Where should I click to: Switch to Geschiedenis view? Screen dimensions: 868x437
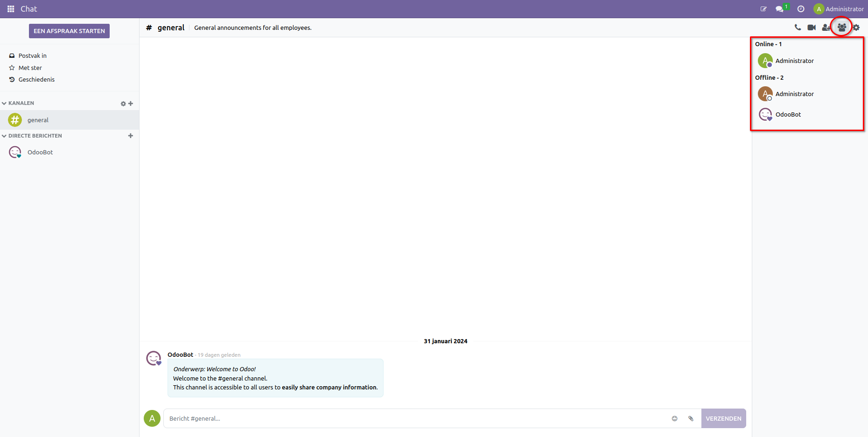(x=36, y=79)
